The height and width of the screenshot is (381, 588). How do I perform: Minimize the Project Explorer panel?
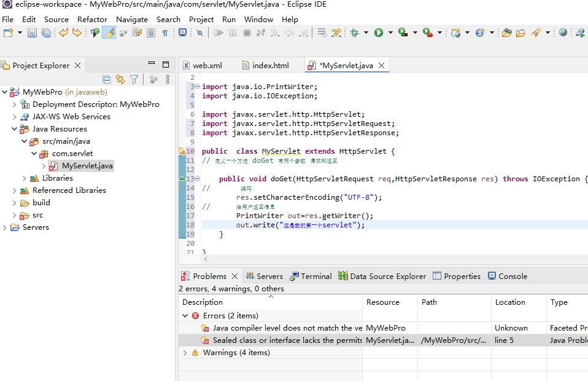click(x=152, y=63)
